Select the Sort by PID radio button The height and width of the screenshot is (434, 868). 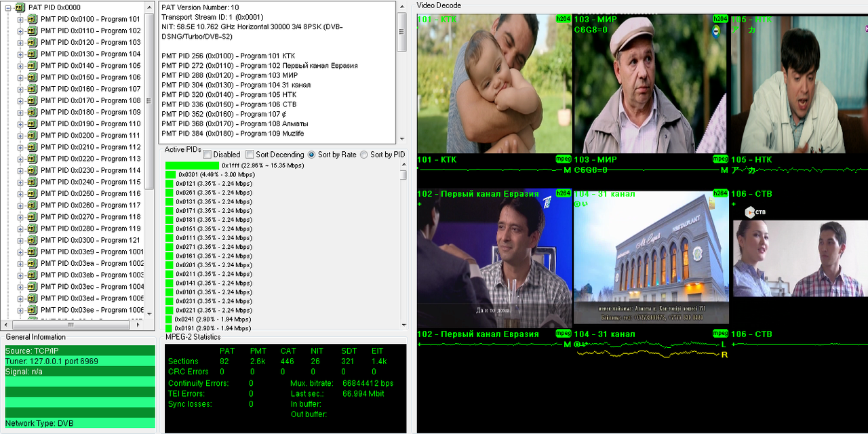[x=364, y=155]
